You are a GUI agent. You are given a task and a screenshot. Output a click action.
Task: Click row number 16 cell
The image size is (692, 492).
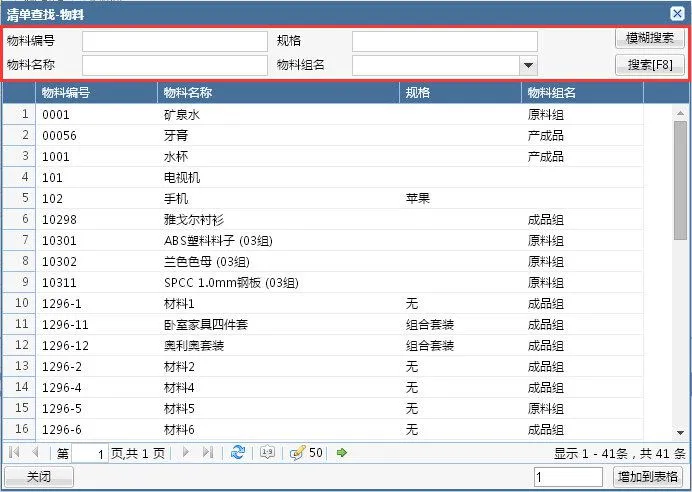(x=19, y=429)
